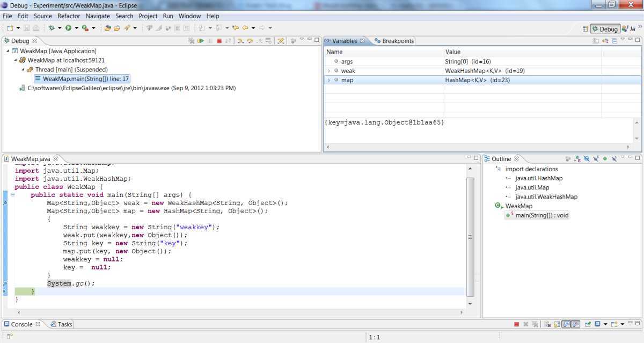Toggle Hide Static Fields and Methods in Outline
644x343 pixels.
pos(596,159)
